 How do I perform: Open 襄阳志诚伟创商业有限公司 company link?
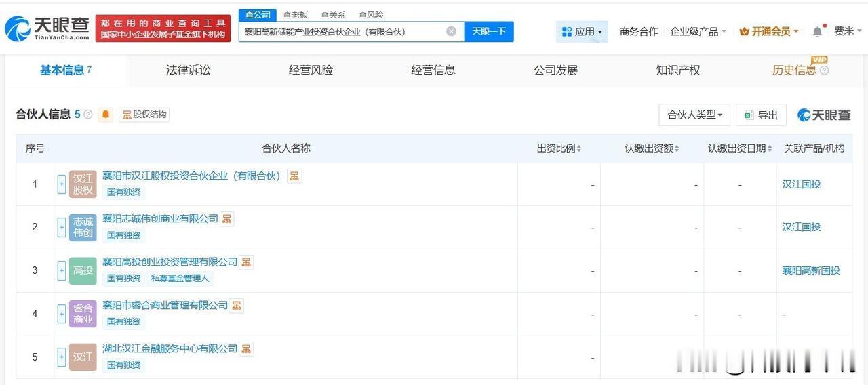click(x=160, y=218)
